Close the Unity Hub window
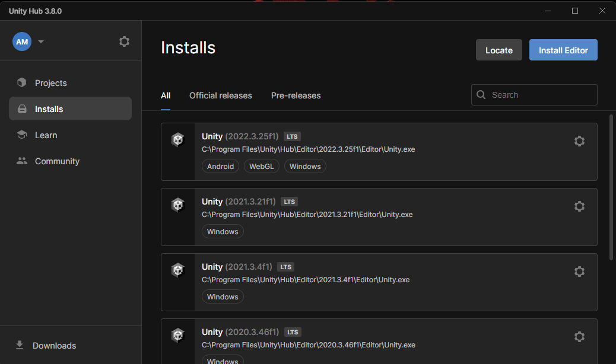This screenshot has width=616, height=364. pos(602,11)
